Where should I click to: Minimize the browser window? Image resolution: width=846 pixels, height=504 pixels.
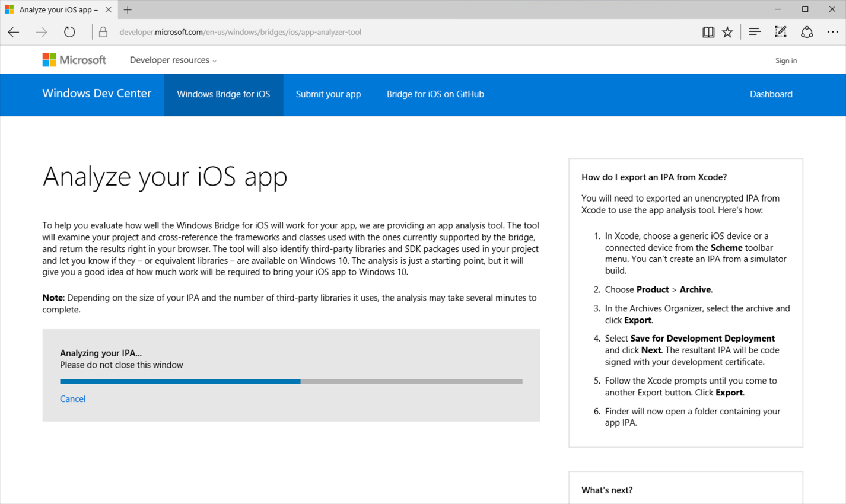tap(778, 9)
